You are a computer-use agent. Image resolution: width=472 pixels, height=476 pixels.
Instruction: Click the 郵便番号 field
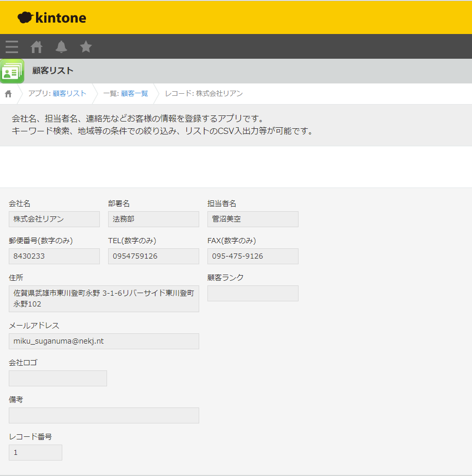coord(54,256)
